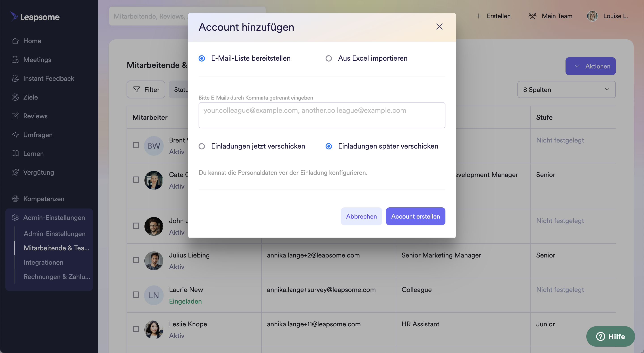Click John's profile photo
The width and height of the screenshot is (644, 353).
pyautogui.click(x=153, y=226)
